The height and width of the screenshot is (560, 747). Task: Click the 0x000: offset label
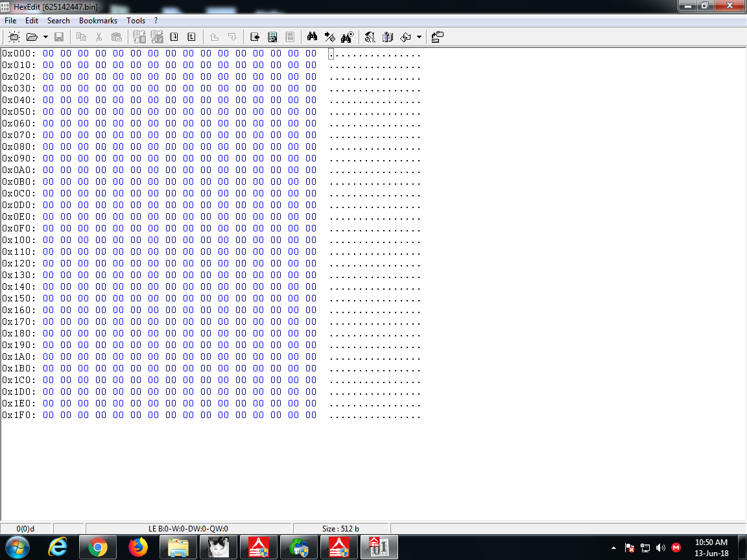pyautogui.click(x=19, y=53)
